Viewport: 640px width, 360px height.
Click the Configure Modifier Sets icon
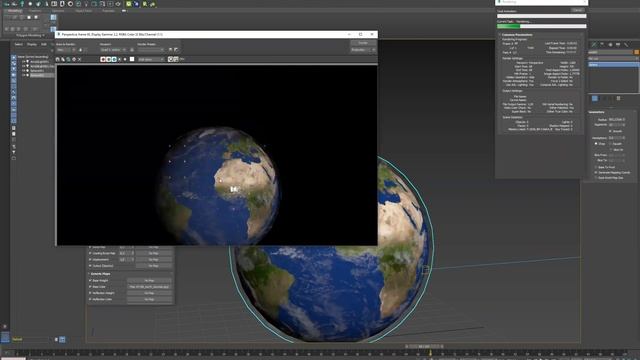coord(618,98)
